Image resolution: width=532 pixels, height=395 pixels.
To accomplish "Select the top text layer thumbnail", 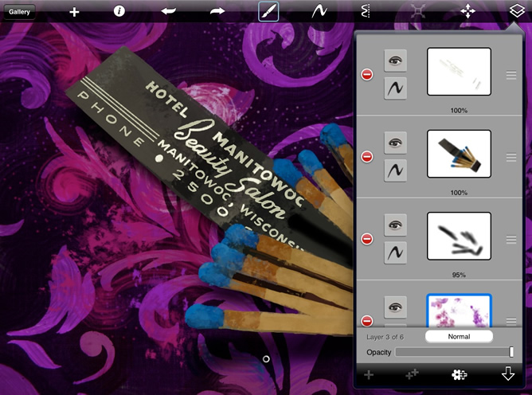I will pos(459,72).
